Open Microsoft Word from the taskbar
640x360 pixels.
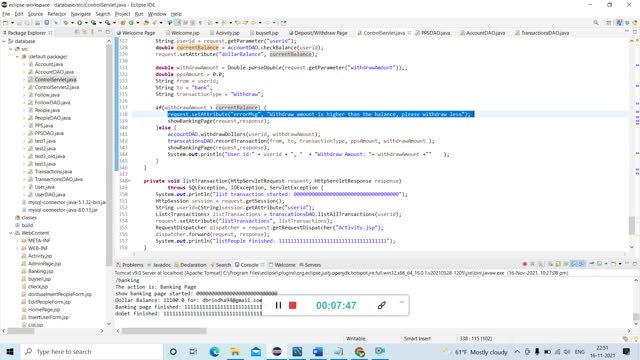tap(318, 351)
